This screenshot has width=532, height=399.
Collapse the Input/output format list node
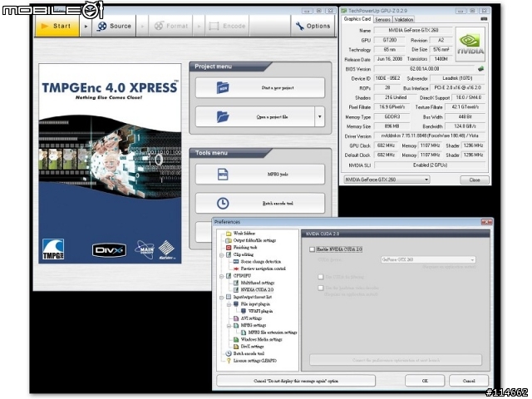tap(222, 298)
